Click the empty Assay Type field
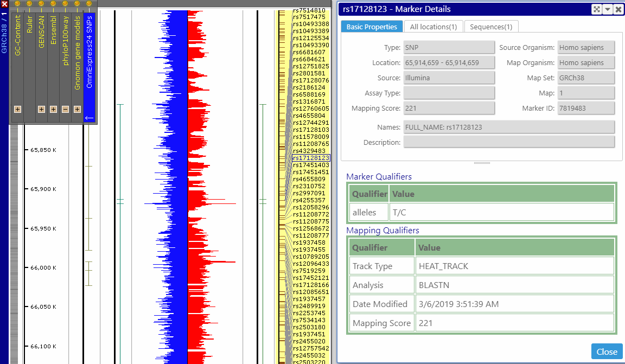Image resolution: width=625 pixels, height=364 pixels. tap(449, 93)
